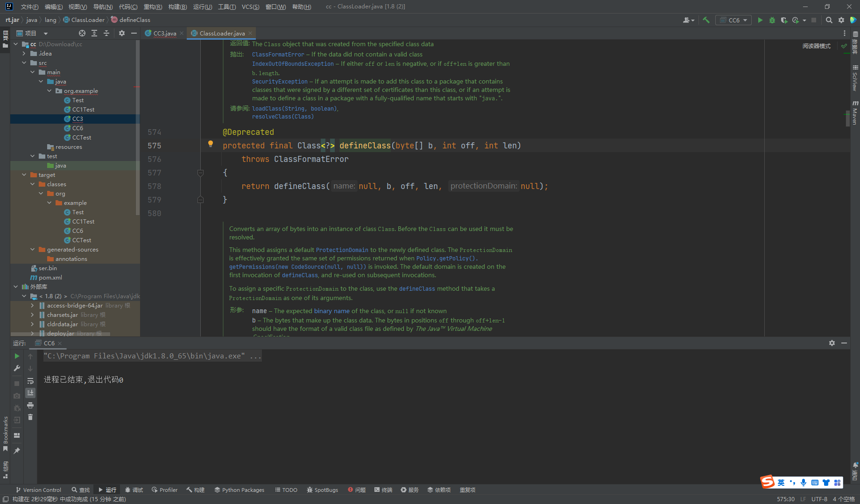Toggle the fold marker at line 577
Screen dimensions: 860x504
[x=200, y=173]
